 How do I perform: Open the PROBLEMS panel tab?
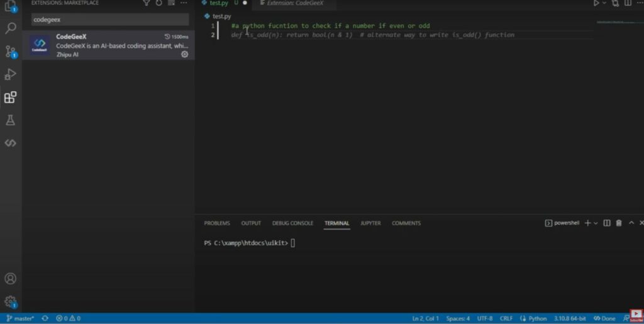point(217,223)
